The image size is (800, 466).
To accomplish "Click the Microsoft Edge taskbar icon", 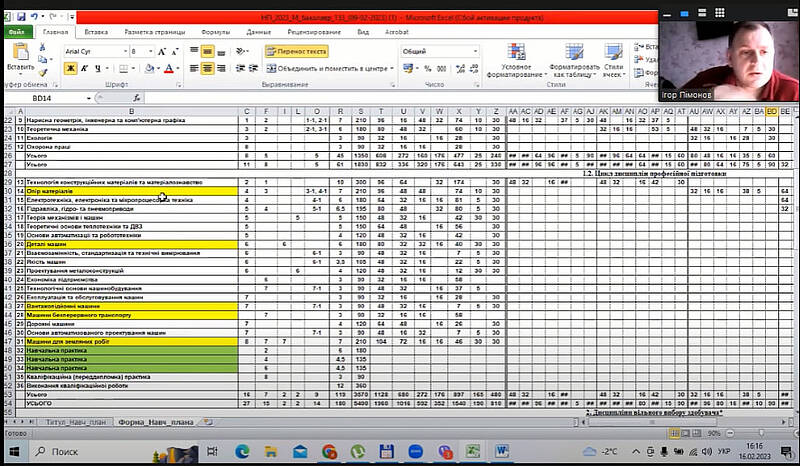I will tap(242, 452).
